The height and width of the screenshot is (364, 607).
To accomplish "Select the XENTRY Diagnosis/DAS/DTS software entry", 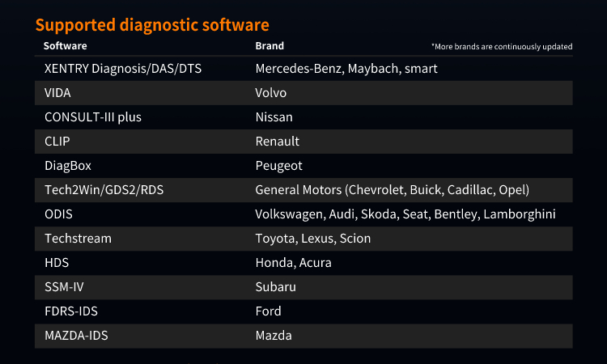I will pos(123,69).
